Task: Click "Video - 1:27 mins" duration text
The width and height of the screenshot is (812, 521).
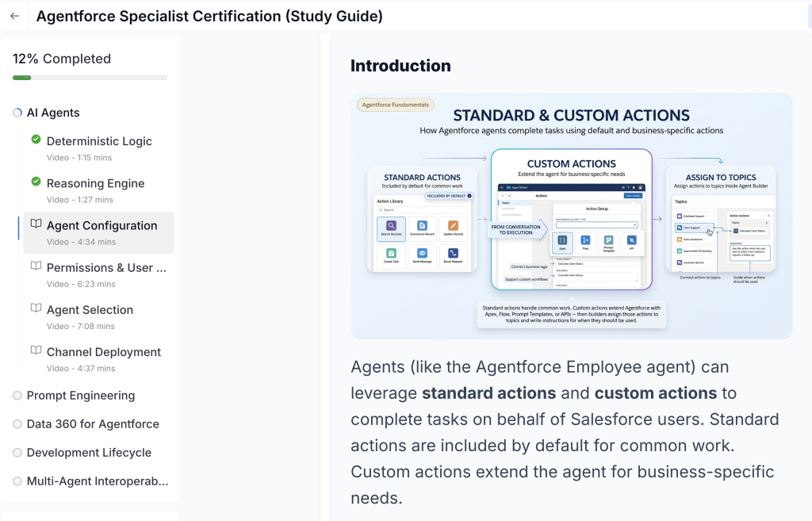Action: pos(80,199)
